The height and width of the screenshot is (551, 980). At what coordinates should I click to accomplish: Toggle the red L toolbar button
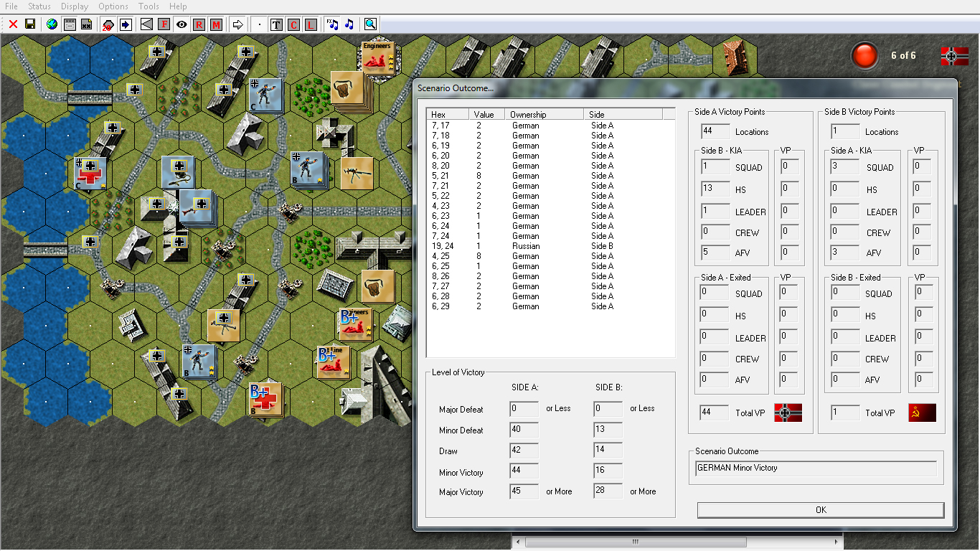point(311,24)
